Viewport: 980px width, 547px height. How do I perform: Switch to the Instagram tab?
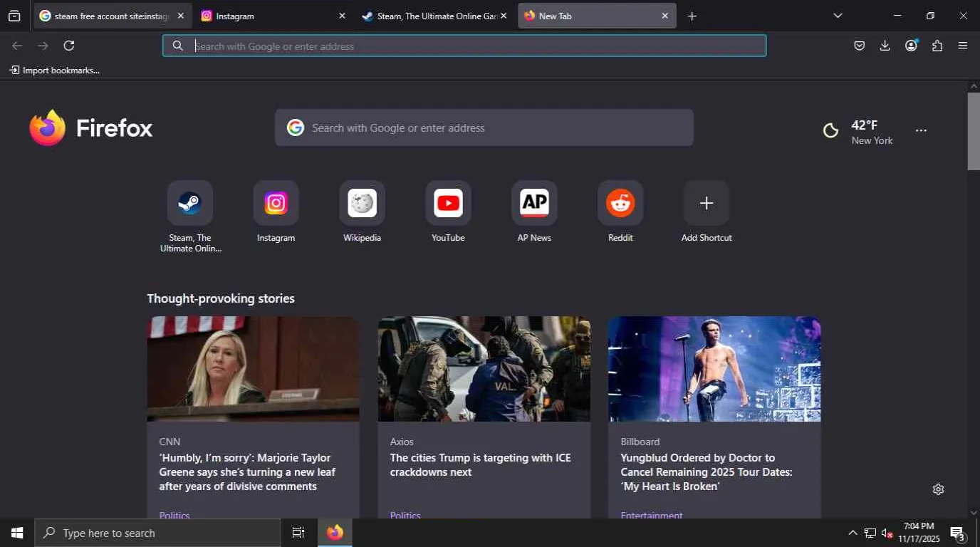pos(273,16)
